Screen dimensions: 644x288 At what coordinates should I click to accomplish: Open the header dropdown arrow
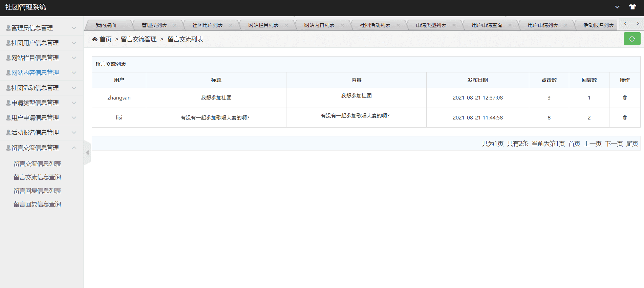(x=617, y=7)
